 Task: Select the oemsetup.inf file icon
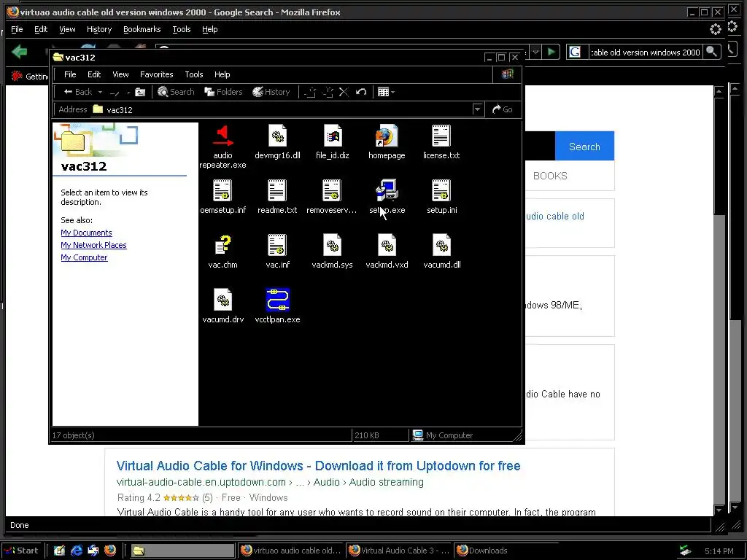(222, 190)
